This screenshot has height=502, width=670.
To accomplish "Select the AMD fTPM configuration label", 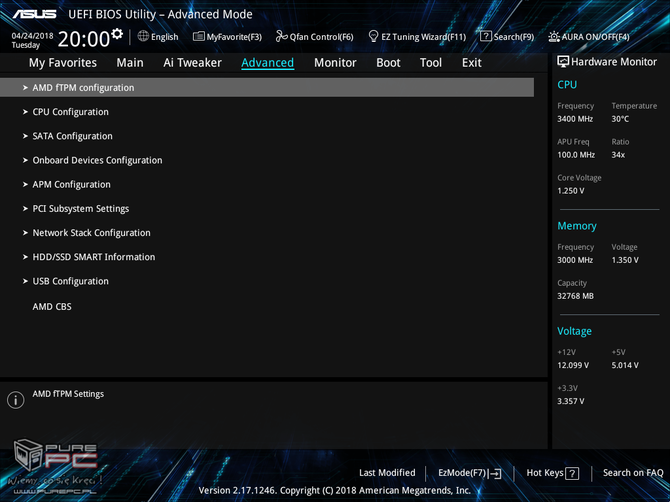I will (x=83, y=88).
